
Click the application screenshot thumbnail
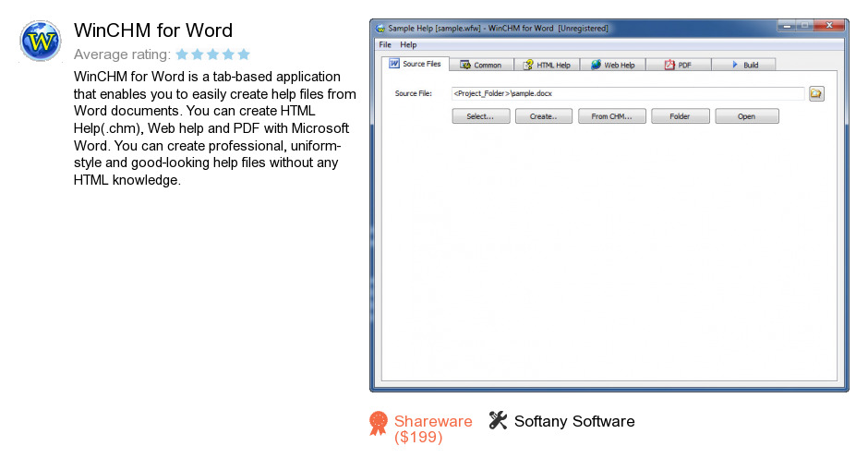[609, 205]
